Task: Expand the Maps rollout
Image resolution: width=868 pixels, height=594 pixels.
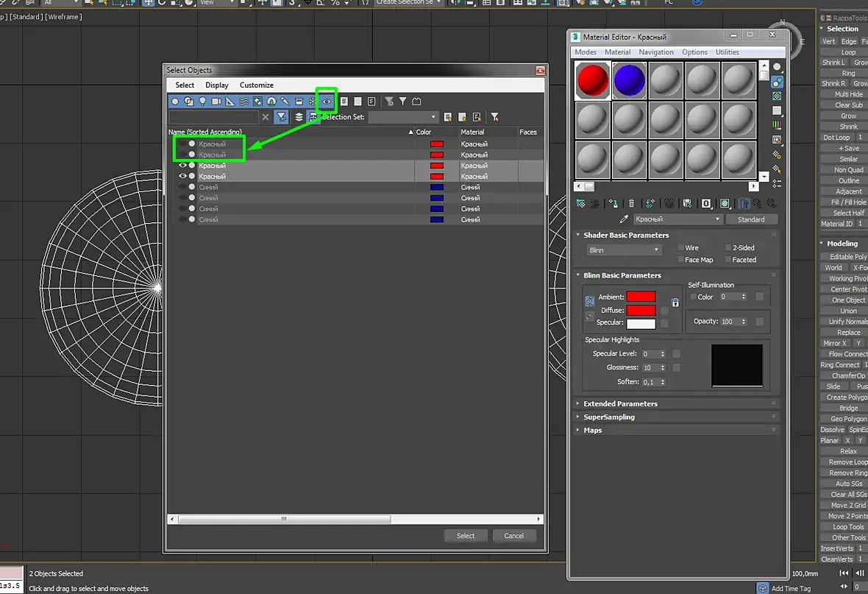Action: coord(593,431)
